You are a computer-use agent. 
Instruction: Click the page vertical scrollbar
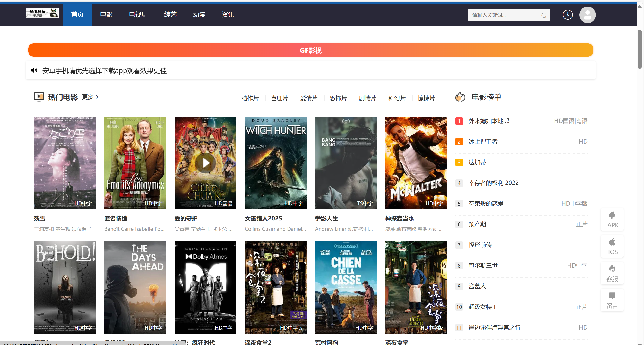(639, 49)
